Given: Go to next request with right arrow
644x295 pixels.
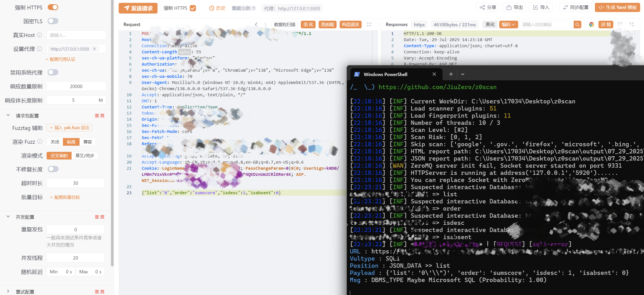Looking at the screenshot, I should click(x=265, y=25).
